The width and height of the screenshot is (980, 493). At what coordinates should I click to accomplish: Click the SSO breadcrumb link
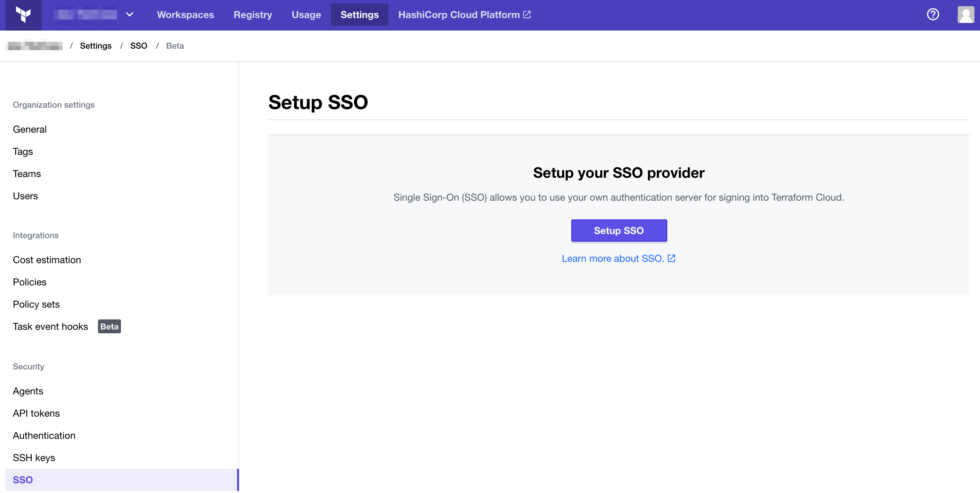pyautogui.click(x=138, y=45)
